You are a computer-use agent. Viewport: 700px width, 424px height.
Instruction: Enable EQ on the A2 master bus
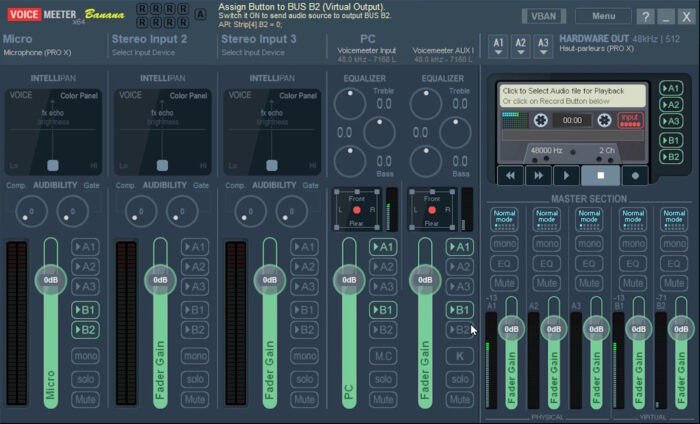tap(546, 263)
